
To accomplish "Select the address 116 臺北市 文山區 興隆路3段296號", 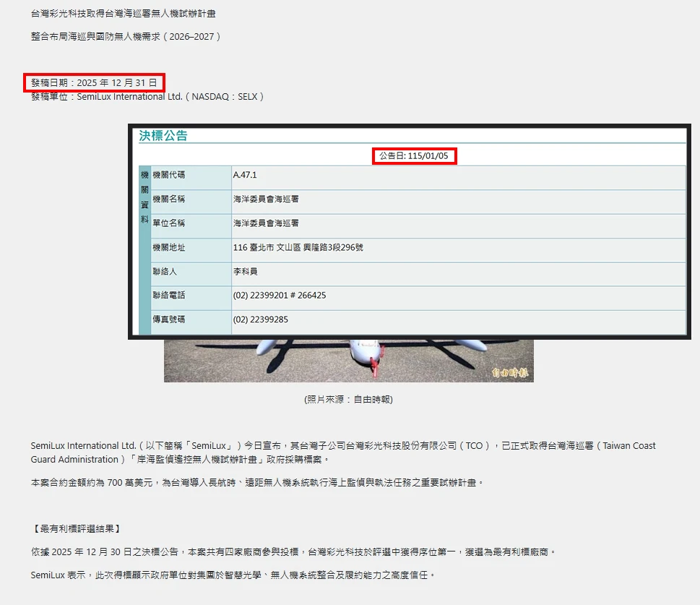I will coord(298,247).
